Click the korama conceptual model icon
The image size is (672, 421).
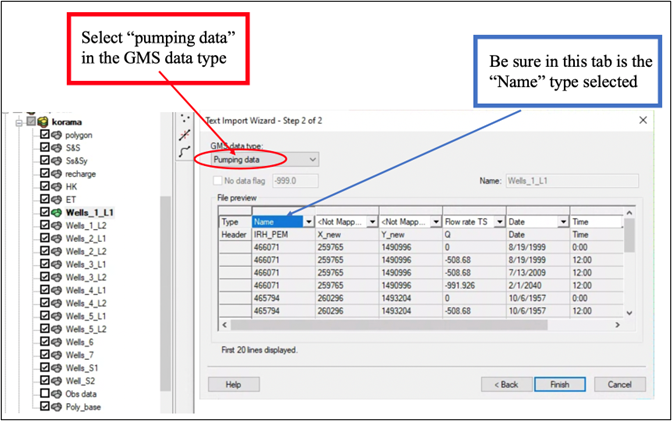click(43, 122)
